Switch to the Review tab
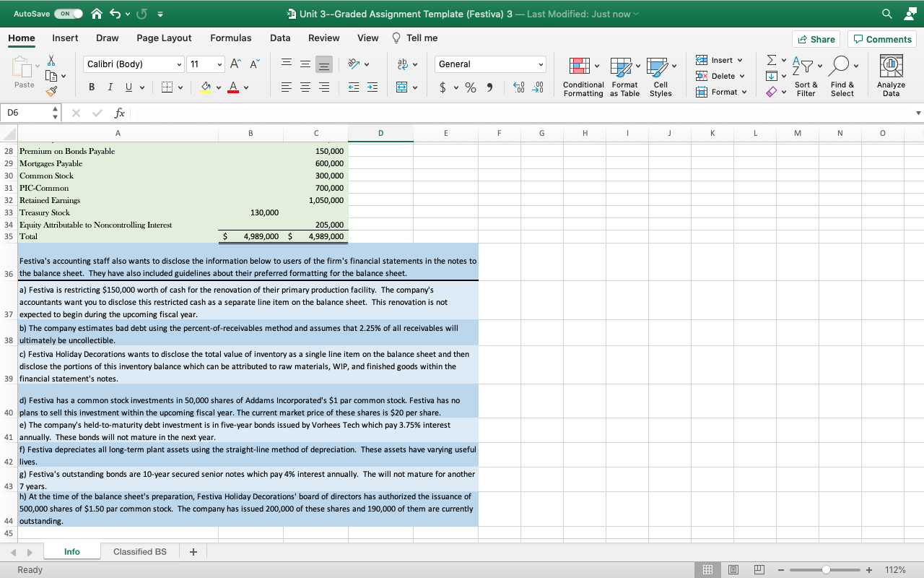The image size is (924, 578). click(324, 38)
